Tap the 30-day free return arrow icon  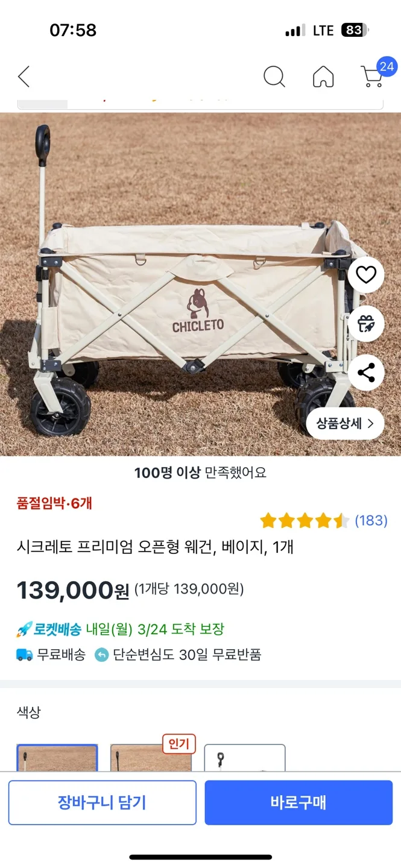(102, 655)
